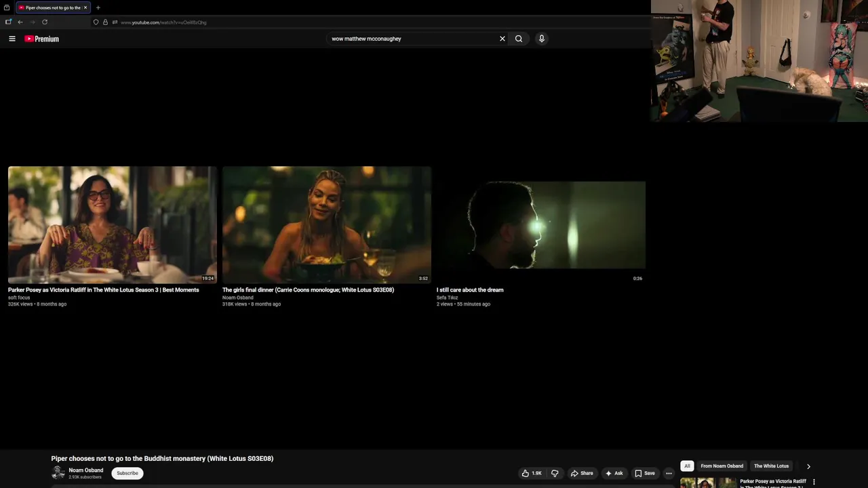Open the 'soft focus' channel name
Viewport: 868px width, 488px height.
click(x=19, y=298)
